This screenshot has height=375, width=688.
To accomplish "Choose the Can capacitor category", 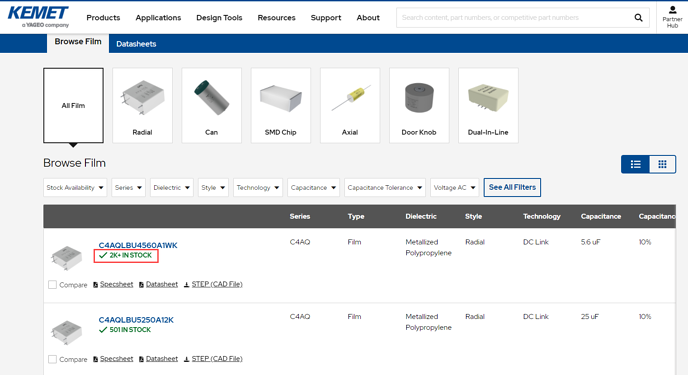I will coord(211,105).
